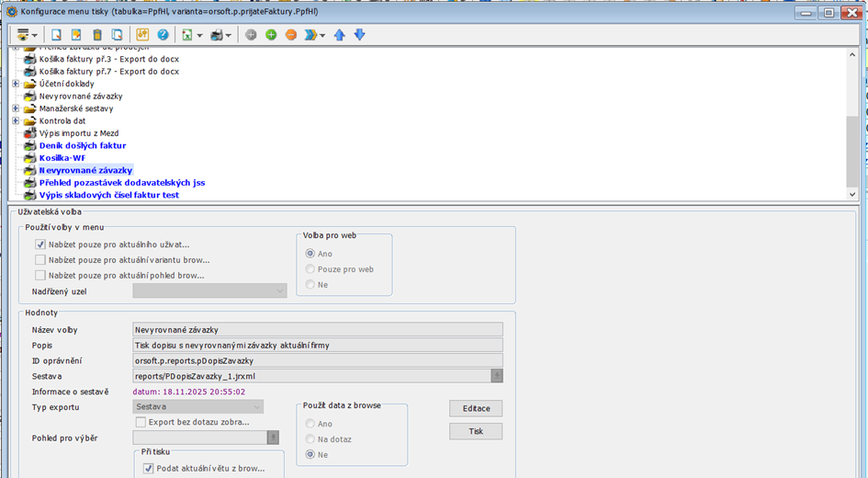Click the 'Editace' button
The image size is (868, 478).
click(475, 408)
